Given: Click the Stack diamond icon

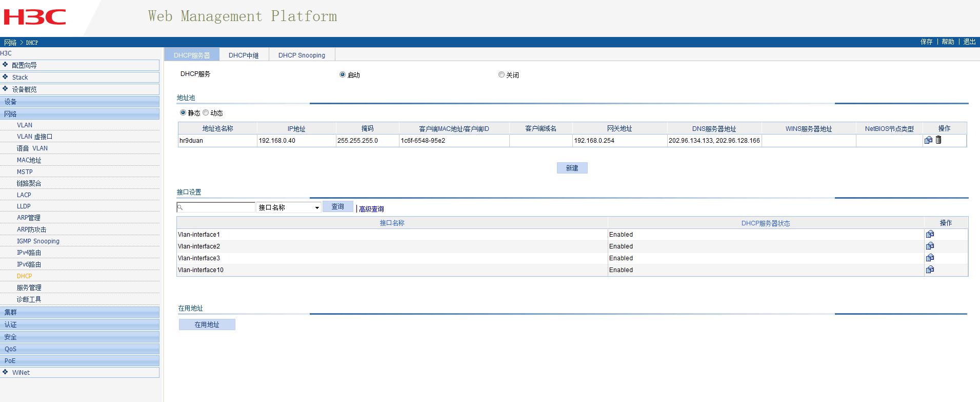Looking at the screenshot, I should [x=6, y=76].
